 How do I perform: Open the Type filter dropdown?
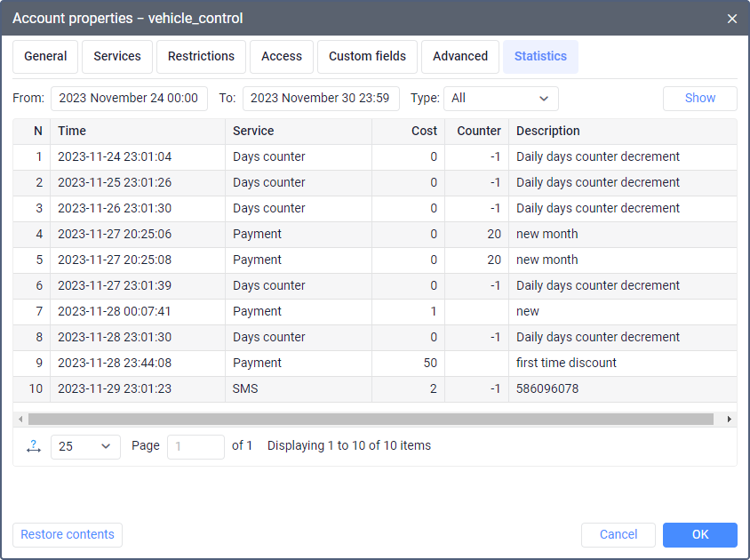pos(501,99)
